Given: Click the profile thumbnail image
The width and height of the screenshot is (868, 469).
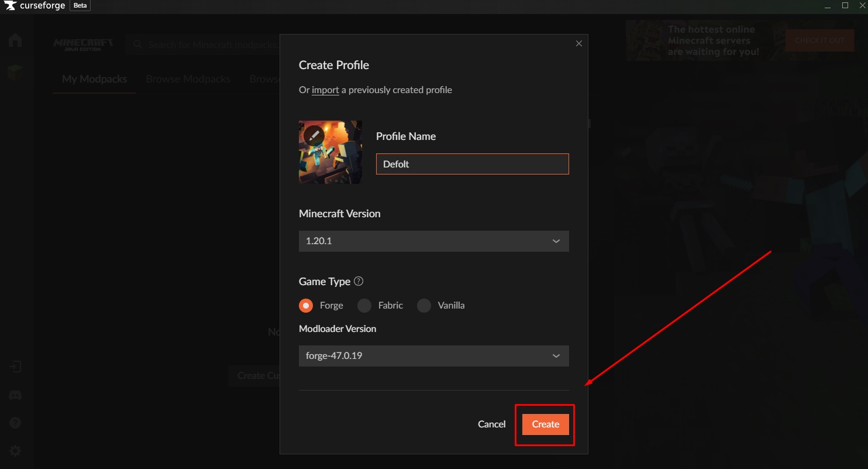Looking at the screenshot, I should tap(330, 152).
